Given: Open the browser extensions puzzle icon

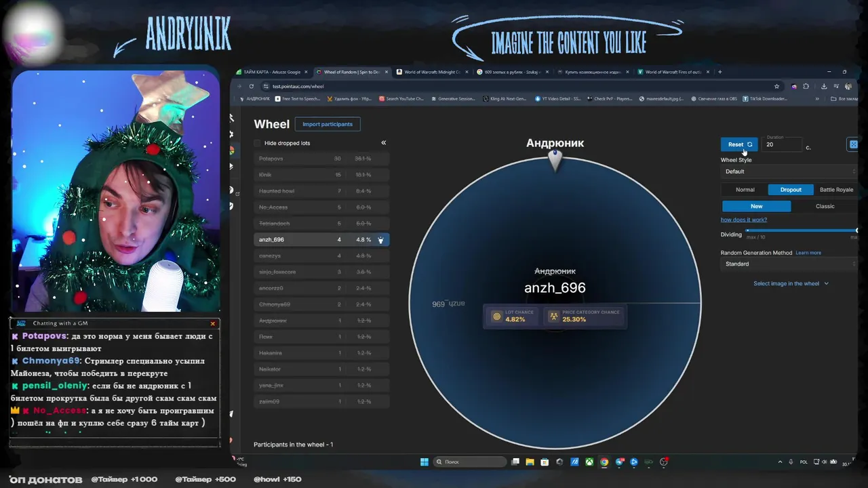Looking at the screenshot, I should (x=806, y=86).
